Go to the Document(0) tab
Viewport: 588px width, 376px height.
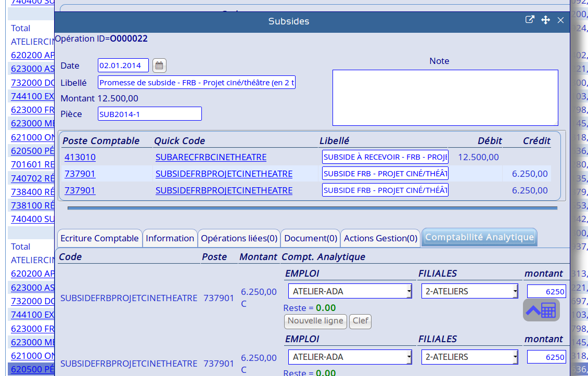(311, 238)
